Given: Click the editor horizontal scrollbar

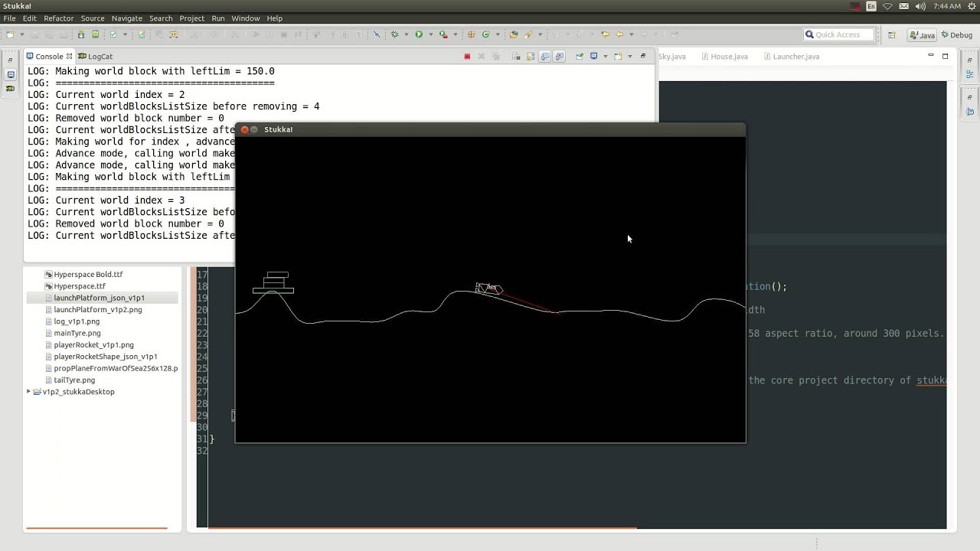Looking at the screenshot, I should 422,527.
